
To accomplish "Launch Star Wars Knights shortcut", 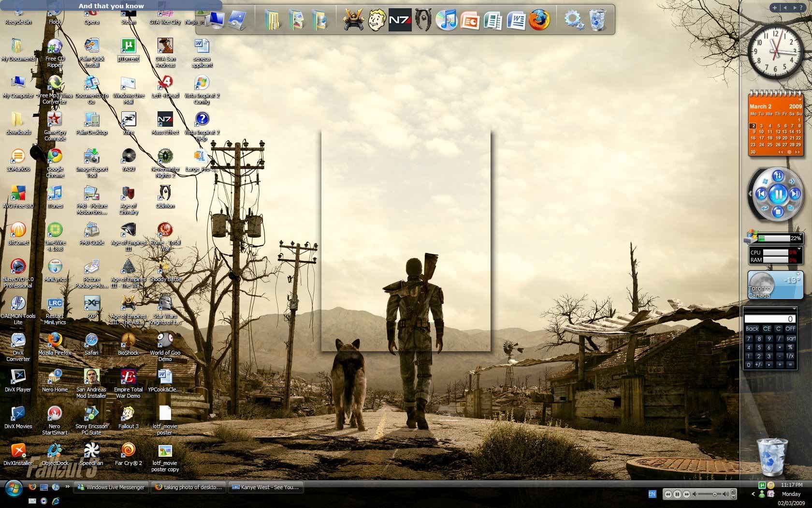I will (165, 311).
